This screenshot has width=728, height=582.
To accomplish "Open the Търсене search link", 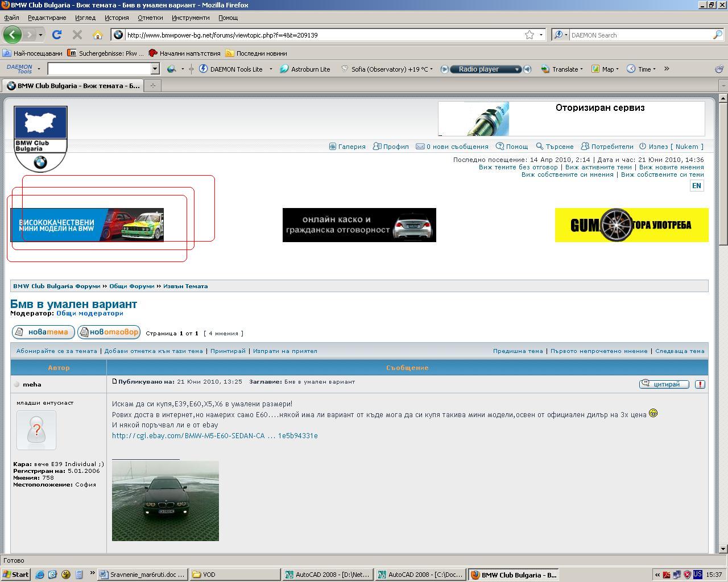I will [x=555, y=147].
